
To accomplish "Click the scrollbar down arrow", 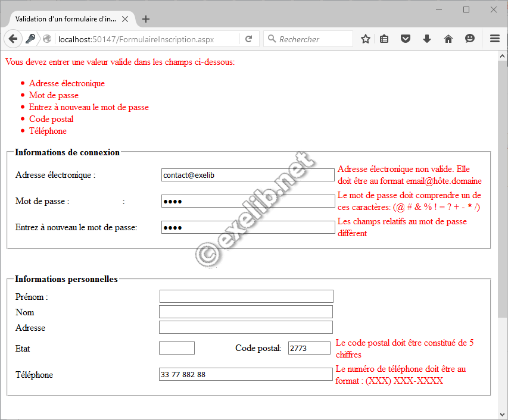I will (x=502, y=414).
